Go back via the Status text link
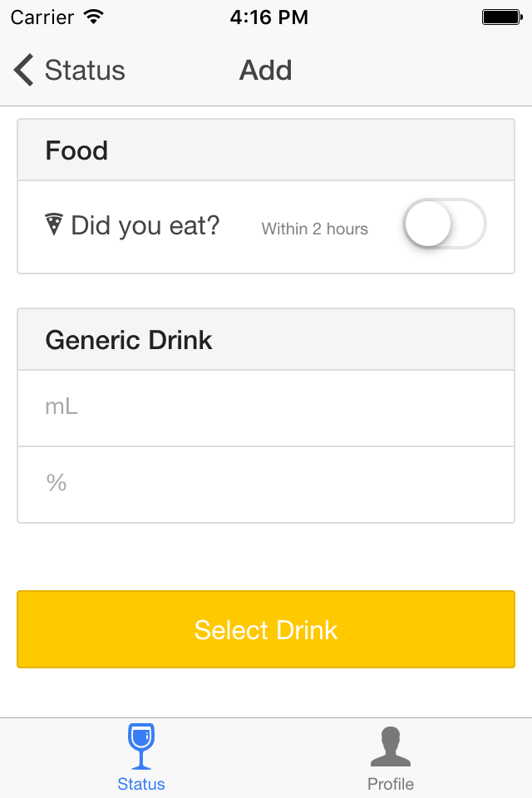 click(x=85, y=71)
